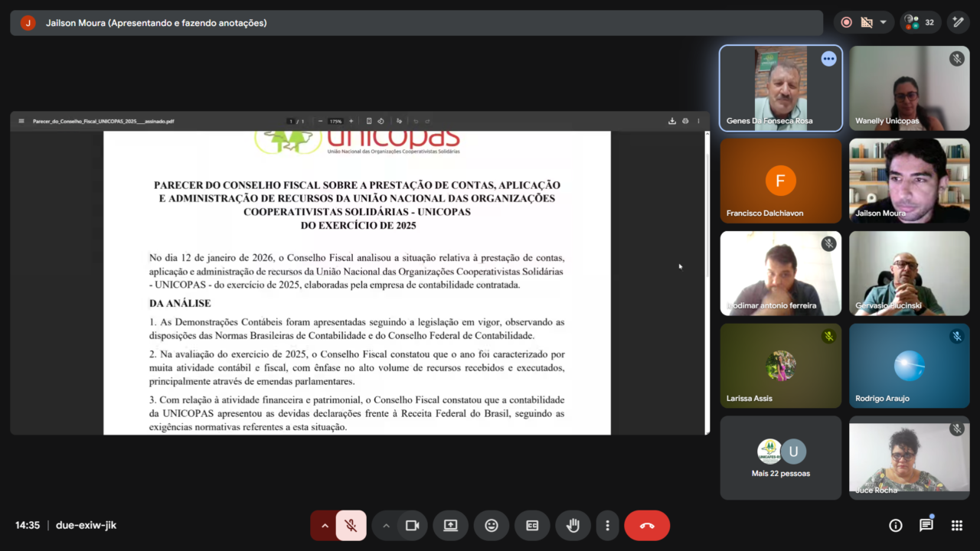This screenshot has width=980, height=551.
Task: Expand the recording indicators dropdown arrow
Action: tap(883, 22)
